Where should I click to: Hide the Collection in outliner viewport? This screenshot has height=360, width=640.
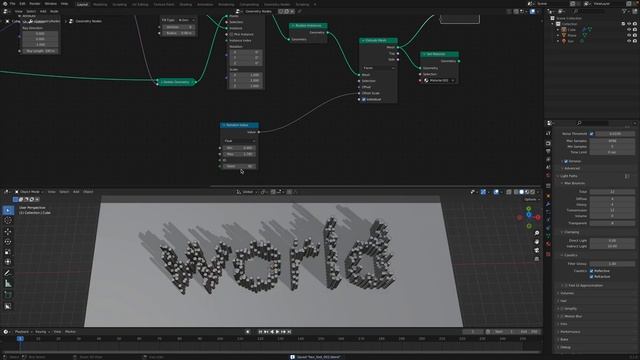point(629,24)
